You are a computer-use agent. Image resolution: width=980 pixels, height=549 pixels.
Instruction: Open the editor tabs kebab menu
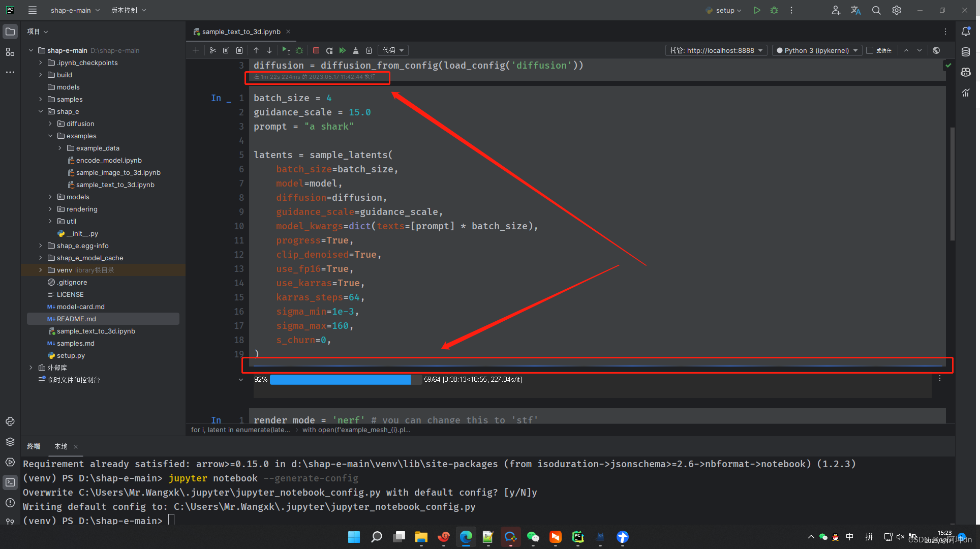[x=945, y=32]
